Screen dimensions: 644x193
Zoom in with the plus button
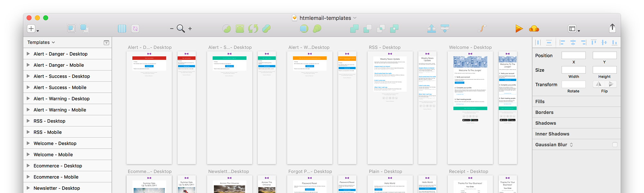point(190,29)
